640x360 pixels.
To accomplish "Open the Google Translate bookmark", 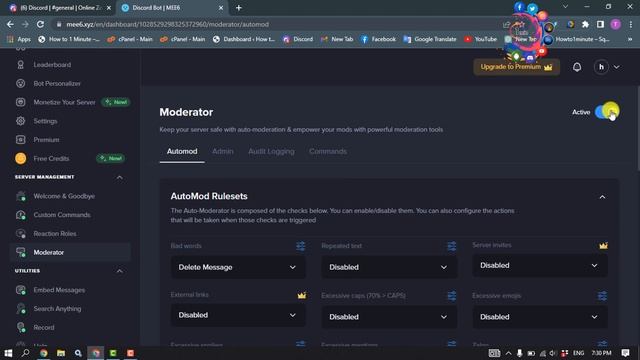I will [430, 39].
